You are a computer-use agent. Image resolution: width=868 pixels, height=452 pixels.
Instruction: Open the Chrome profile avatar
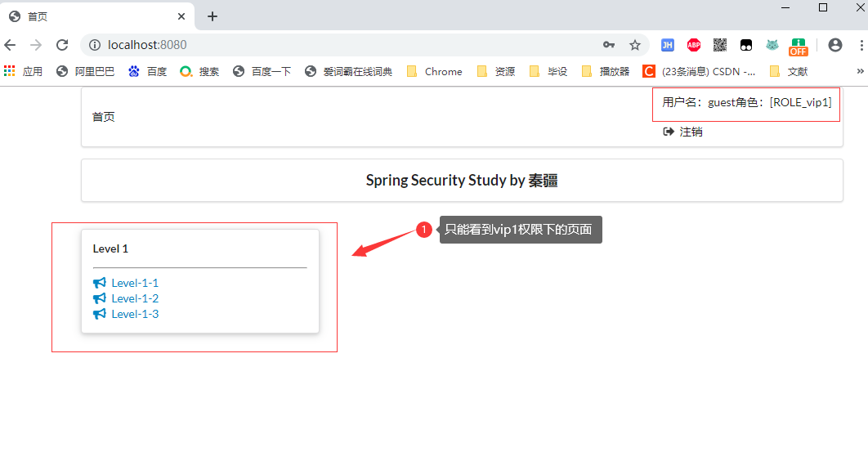pyautogui.click(x=835, y=45)
